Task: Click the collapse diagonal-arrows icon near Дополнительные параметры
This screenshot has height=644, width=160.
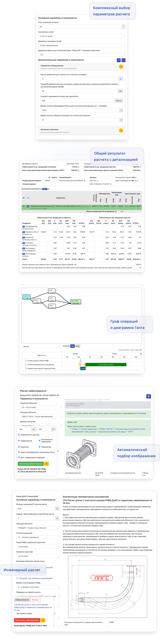Action: [119, 60]
